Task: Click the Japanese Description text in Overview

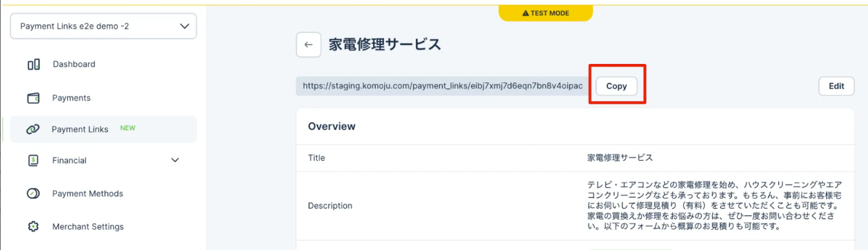Action: [714, 205]
